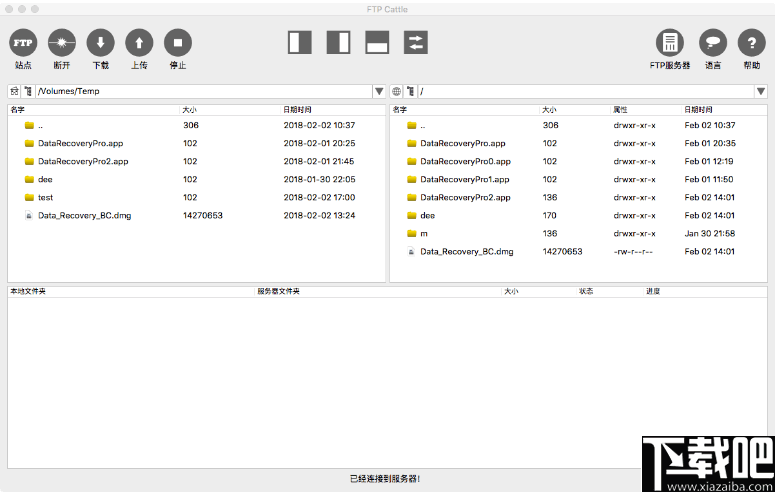
Task: Select local 'test' folder
Action: 197,197
